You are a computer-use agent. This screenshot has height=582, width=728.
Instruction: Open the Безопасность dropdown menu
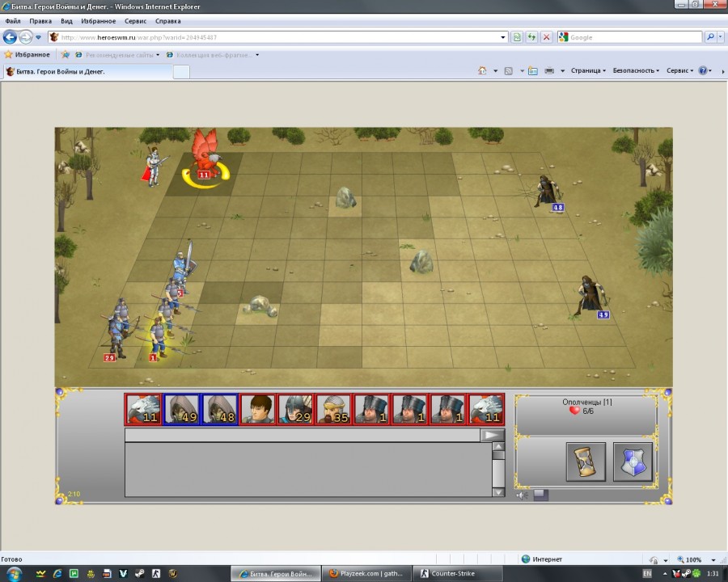[x=636, y=70]
